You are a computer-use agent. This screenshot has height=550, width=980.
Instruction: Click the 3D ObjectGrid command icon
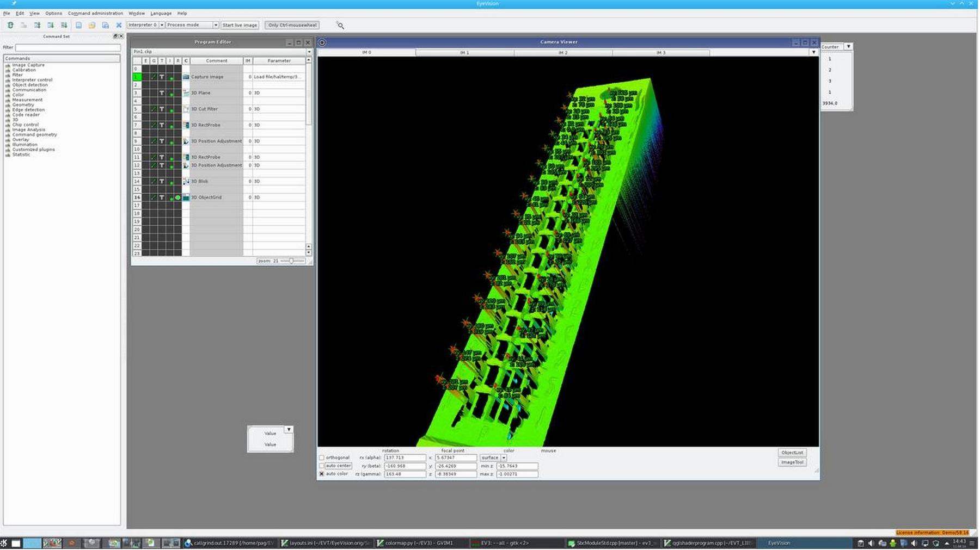click(x=186, y=197)
